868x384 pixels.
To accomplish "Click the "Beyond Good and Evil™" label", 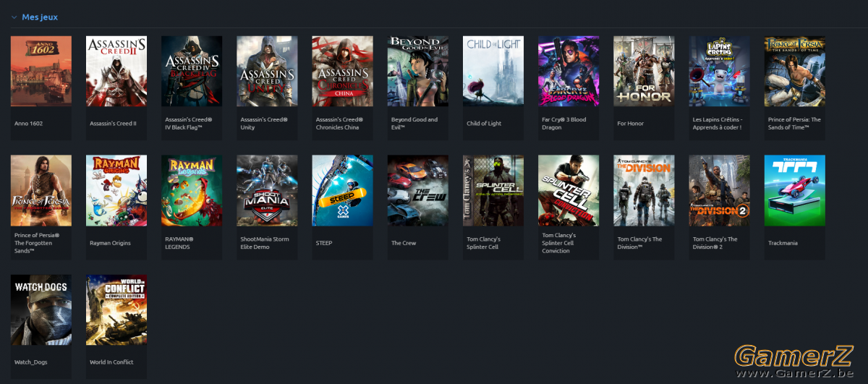I will pos(414,124).
